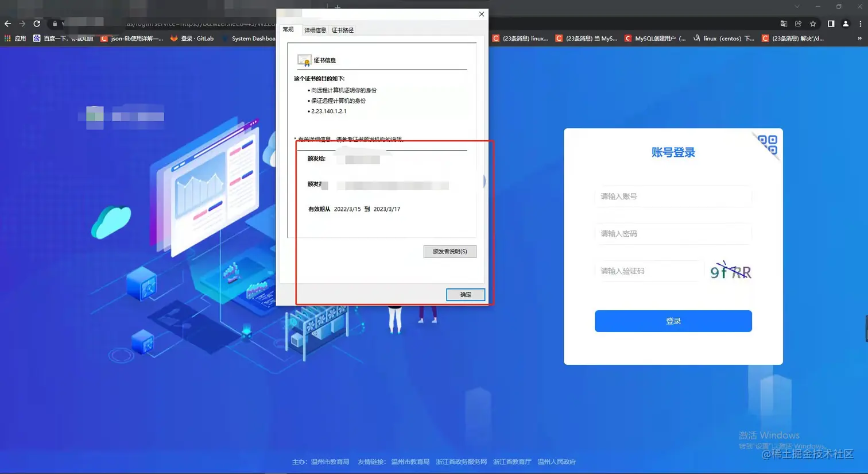Confirm the certificate dialog with 确定
This screenshot has width=868, height=474.
coord(466,295)
